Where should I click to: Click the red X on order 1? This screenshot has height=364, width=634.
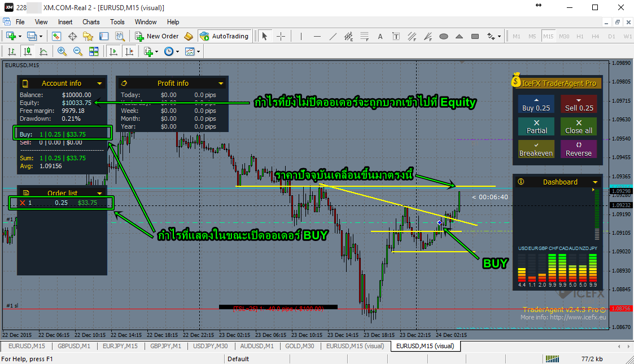click(23, 203)
